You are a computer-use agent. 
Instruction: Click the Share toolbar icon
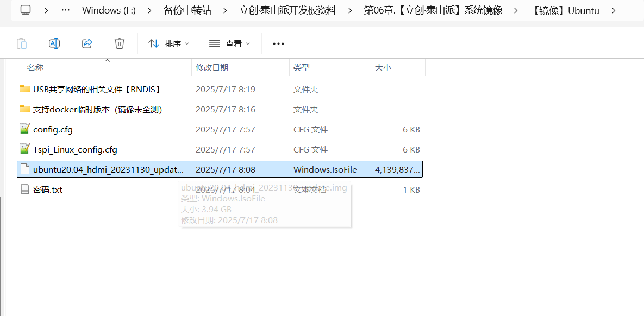(87, 43)
